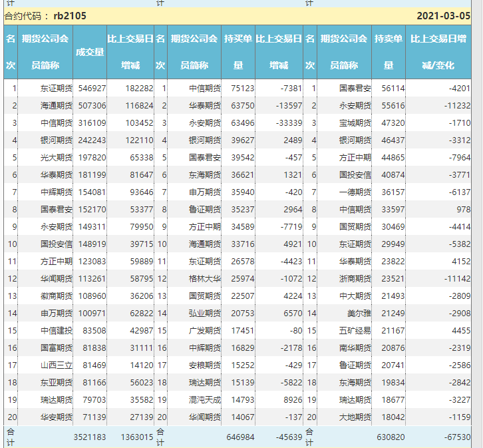Click 中大期货 in short positions
The width and height of the screenshot is (483, 448).
[355, 296]
